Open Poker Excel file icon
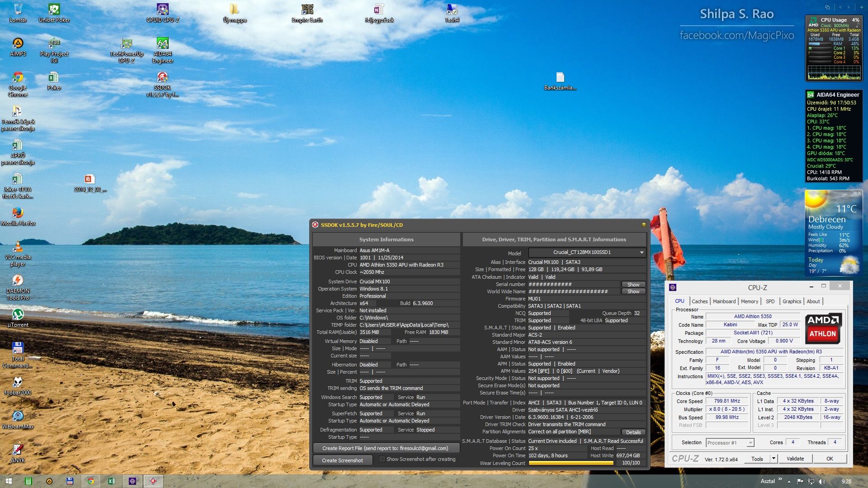This screenshot has height=488, width=868. (x=54, y=80)
